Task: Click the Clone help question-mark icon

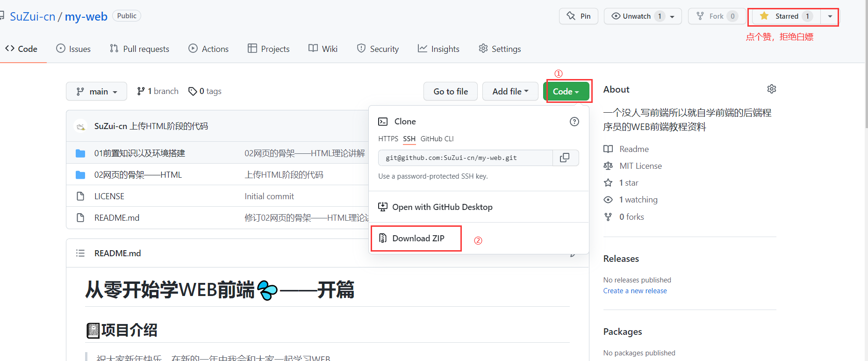Action: (x=574, y=122)
